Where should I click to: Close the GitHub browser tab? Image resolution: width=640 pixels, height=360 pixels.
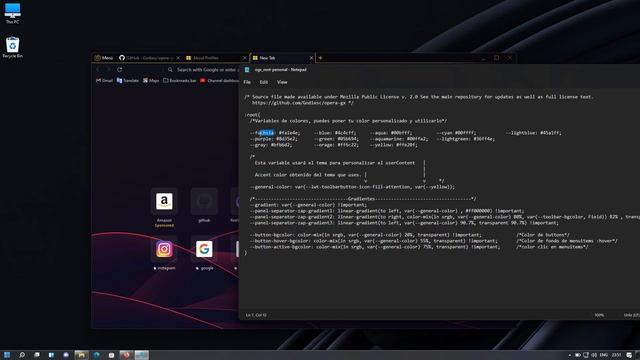(178, 58)
